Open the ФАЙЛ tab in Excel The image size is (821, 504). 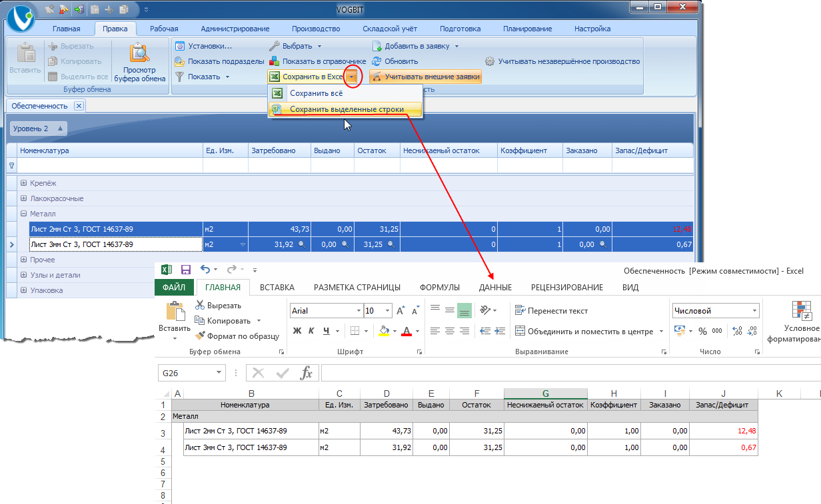click(x=174, y=288)
